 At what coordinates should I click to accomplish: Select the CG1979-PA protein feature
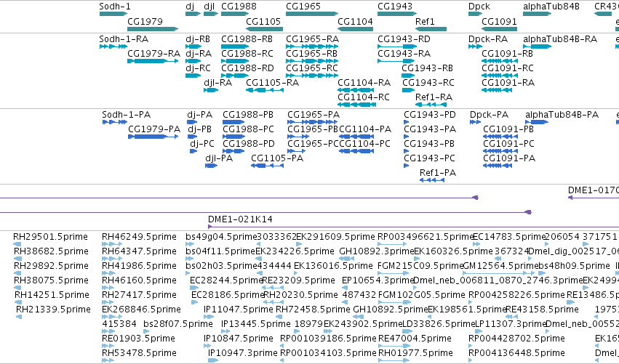click(x=153, y=137)
